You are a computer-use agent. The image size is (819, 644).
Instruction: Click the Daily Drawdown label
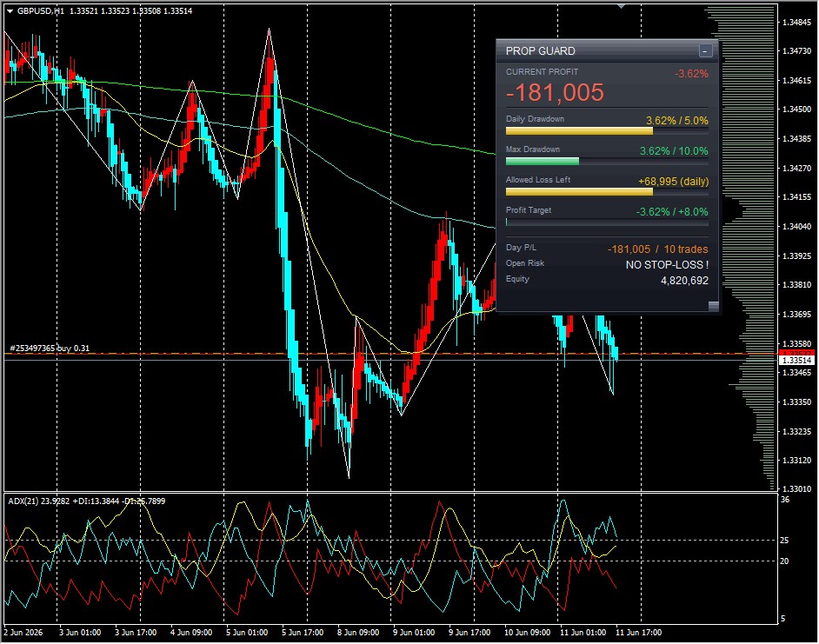[x=535, y=119]
